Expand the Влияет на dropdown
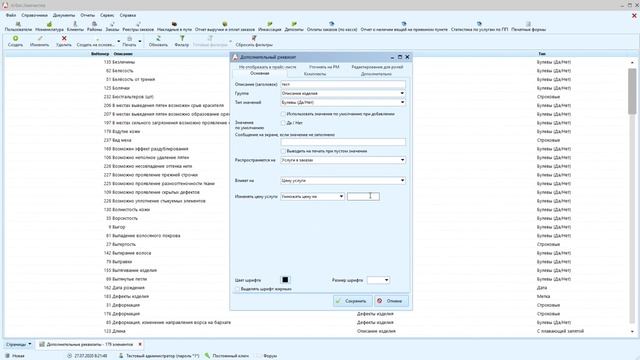This screenshot has width=640, height=360. click(402, 180)
